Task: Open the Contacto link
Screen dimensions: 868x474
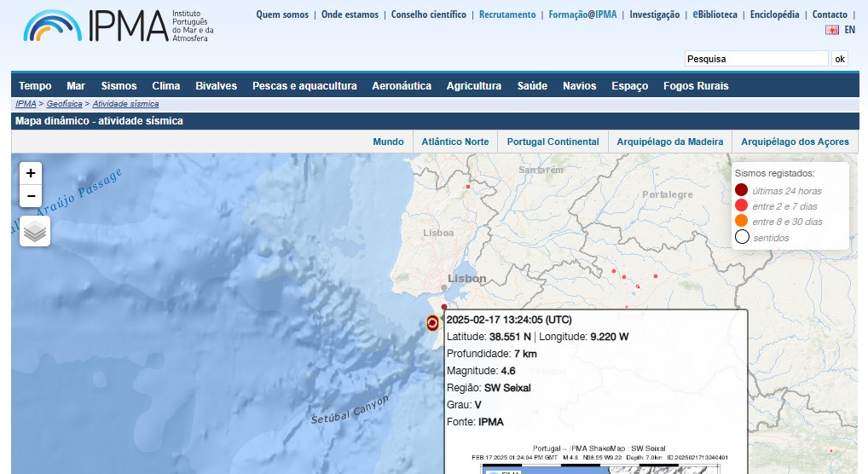Action: pos(830,14)
